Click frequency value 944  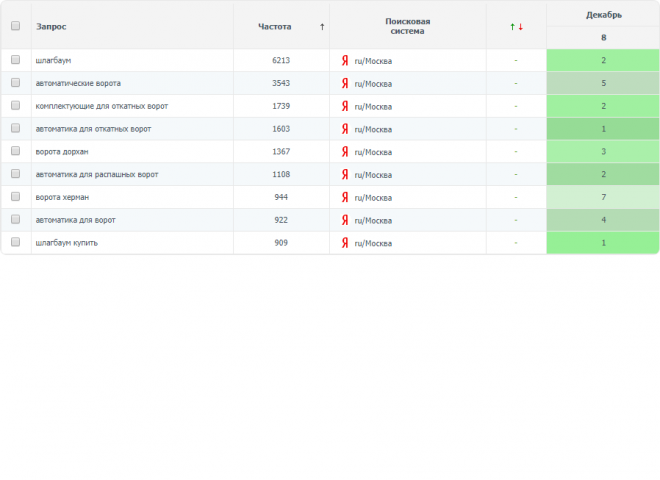point(281,197)
